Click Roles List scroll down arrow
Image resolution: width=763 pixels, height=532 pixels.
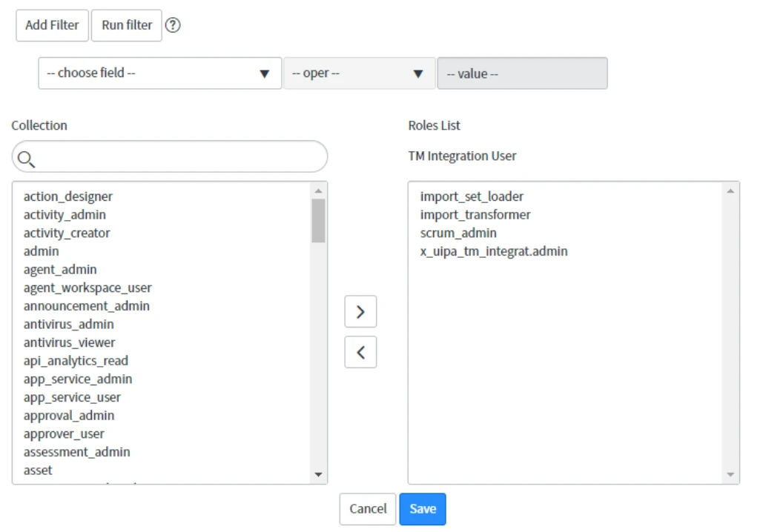coord(730,474)
